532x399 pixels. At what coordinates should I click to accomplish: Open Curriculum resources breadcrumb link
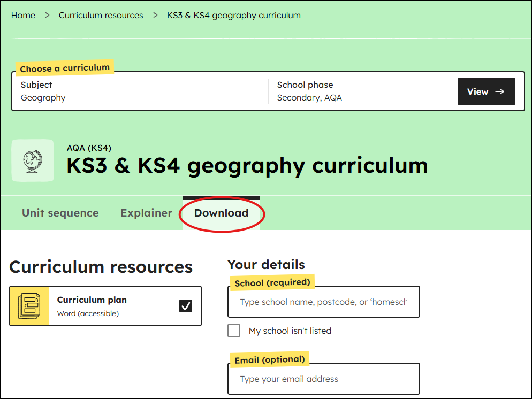point(101,16)
